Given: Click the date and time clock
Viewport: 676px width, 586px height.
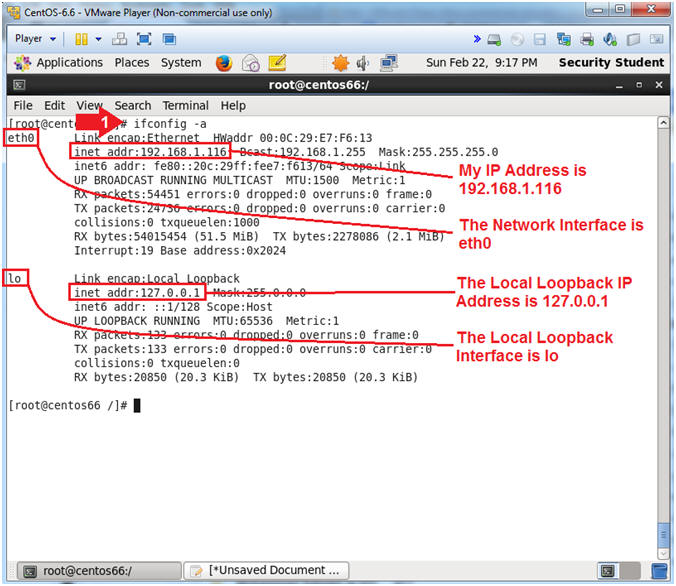Looking at the screenshot, I should pos(482,63).
